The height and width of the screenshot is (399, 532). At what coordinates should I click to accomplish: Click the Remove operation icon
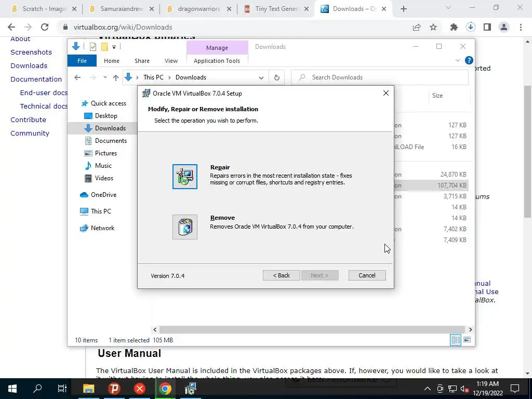pos(184,227)
